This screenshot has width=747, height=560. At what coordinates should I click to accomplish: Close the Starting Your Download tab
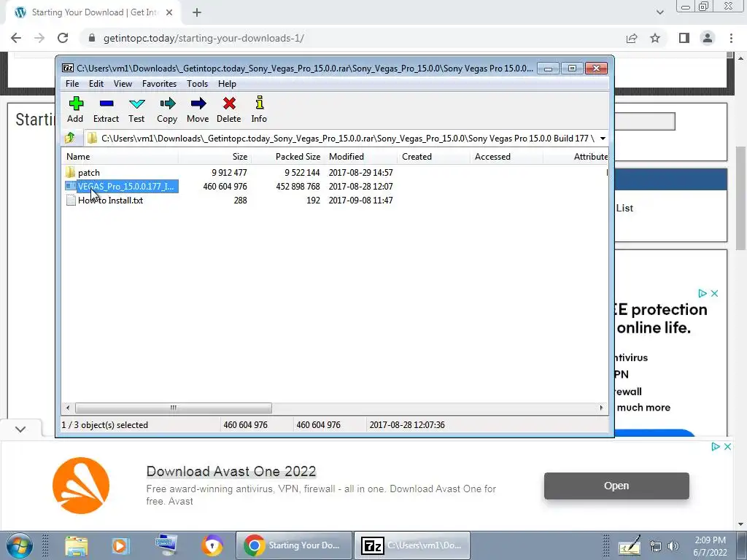click(x=169, y=13)
